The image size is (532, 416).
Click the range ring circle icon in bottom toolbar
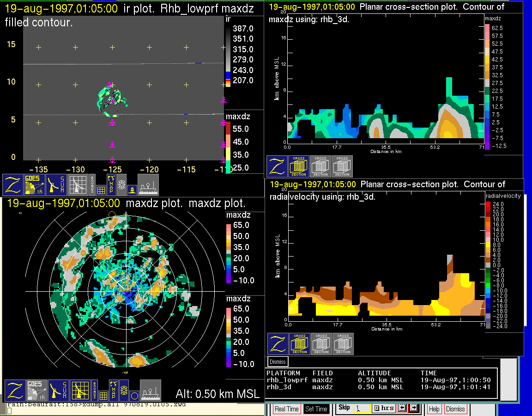[134, 396]
